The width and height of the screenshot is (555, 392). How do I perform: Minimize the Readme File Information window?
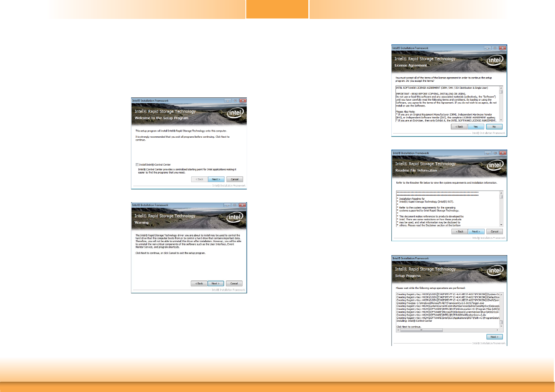tap(488, 153)
